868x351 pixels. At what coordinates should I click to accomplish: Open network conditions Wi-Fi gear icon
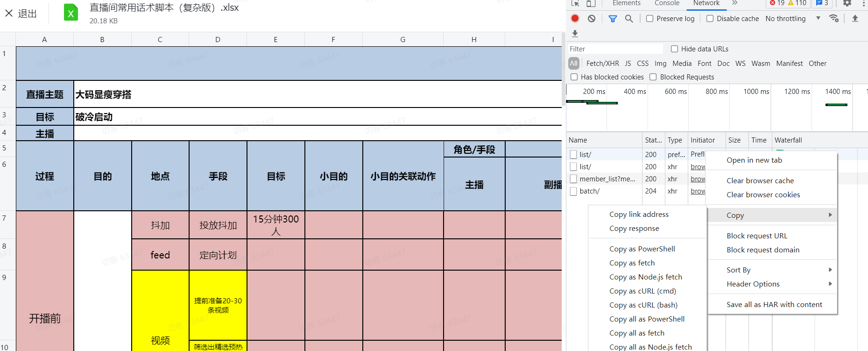(834, 18)
